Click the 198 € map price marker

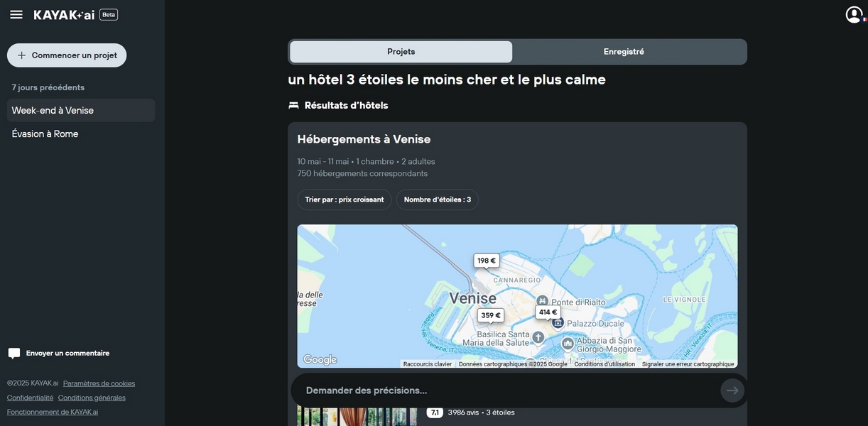click(x=487, y=261)
